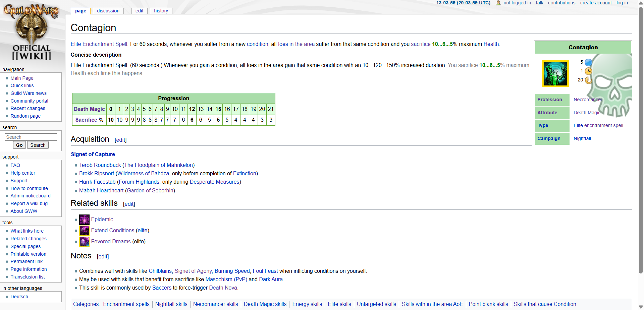
Task: Open How to contribute link
Action: 29,188
